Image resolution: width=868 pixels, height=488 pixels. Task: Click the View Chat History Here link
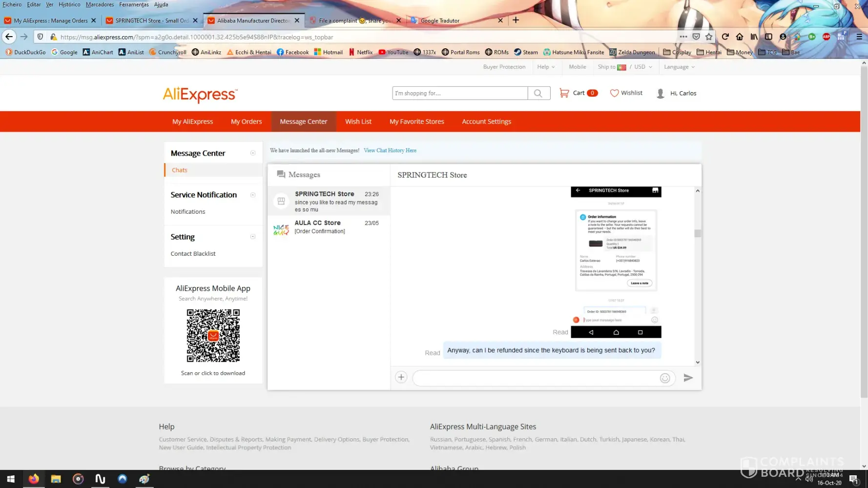pyautogui.click(x=390, y=150)
